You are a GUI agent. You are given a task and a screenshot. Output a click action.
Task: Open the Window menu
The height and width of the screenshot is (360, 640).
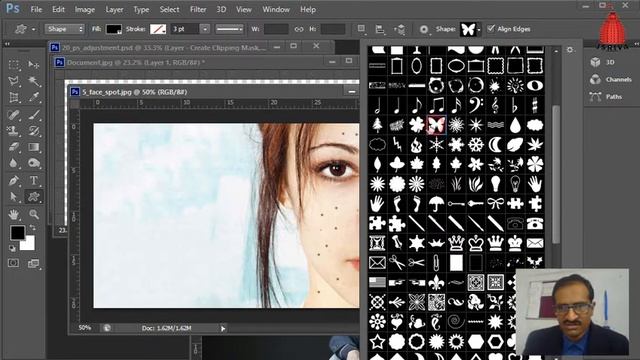pyautogui.click(x=276, y=9)
